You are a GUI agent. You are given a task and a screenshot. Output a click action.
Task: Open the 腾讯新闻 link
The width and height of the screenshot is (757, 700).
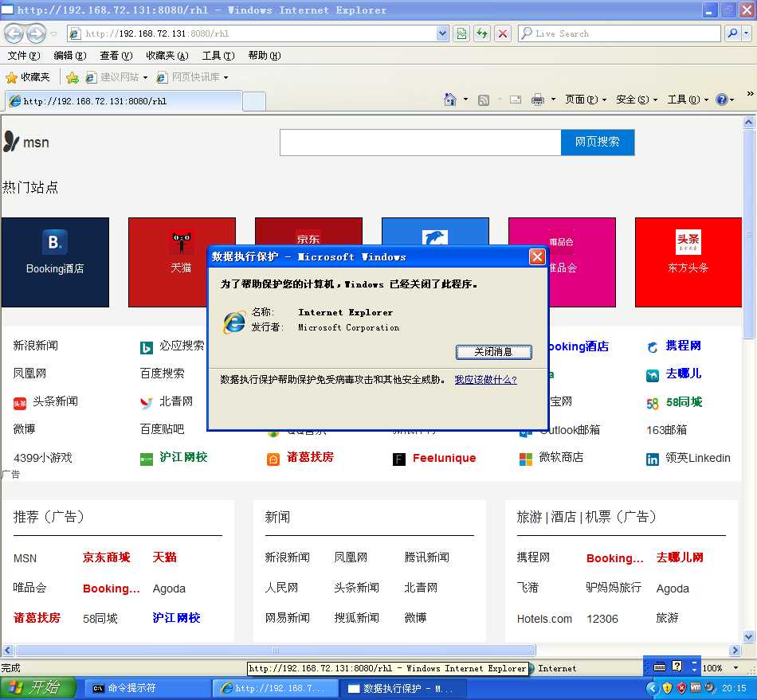426,557
